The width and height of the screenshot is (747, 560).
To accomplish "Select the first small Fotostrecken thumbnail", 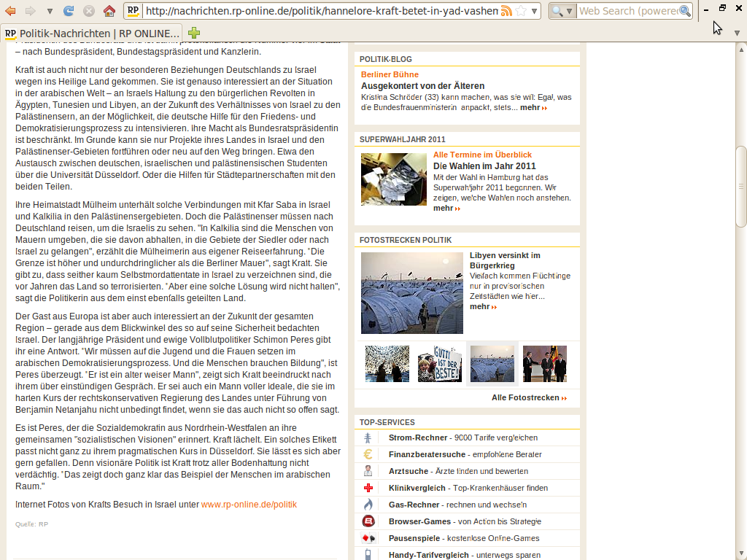I will pyautogui.click(x=387, y=364).
